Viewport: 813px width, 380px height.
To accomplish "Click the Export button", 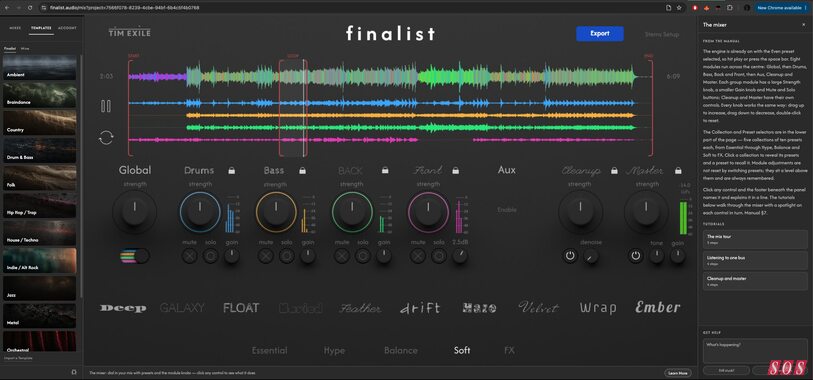I will pyautogui.click(x=600, y=34).
